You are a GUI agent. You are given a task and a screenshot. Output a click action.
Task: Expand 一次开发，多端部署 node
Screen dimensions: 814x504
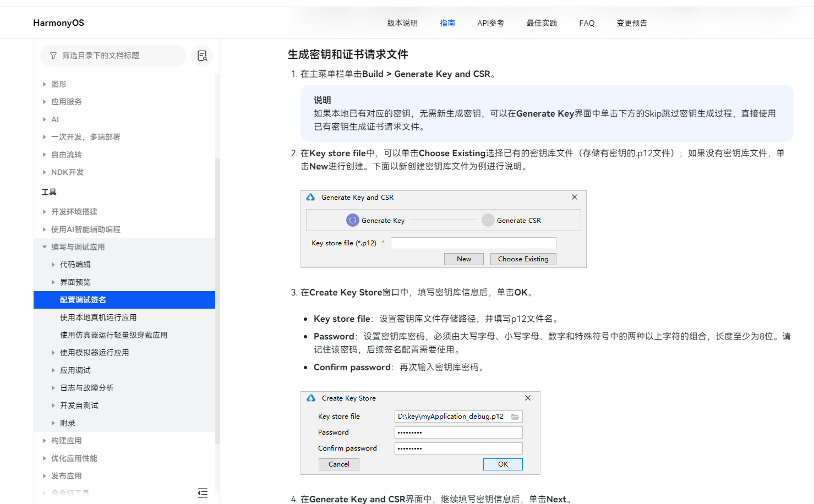tap(45, 137)
